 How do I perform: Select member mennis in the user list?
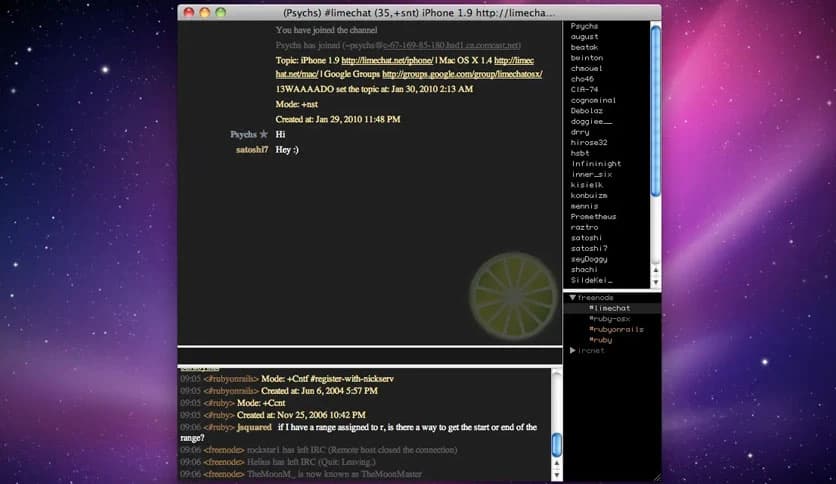click(x=584, y=206)
